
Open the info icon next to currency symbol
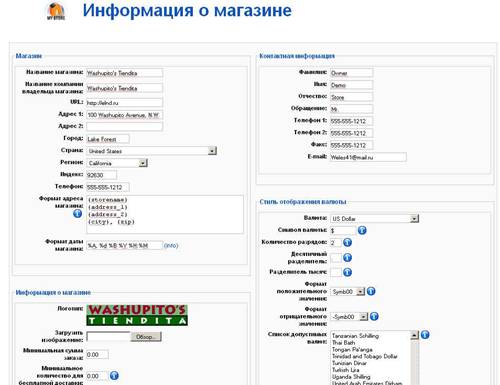click(362, 230)
